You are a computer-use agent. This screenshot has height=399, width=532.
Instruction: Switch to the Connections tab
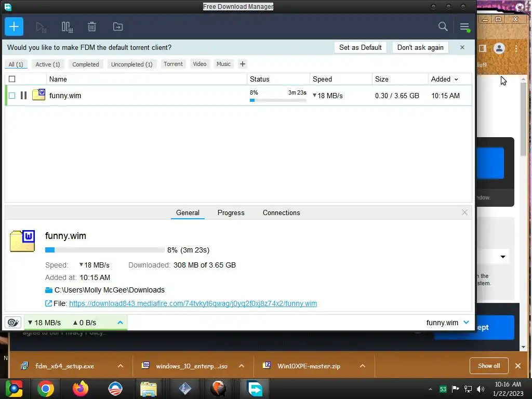tap(281, 212)
